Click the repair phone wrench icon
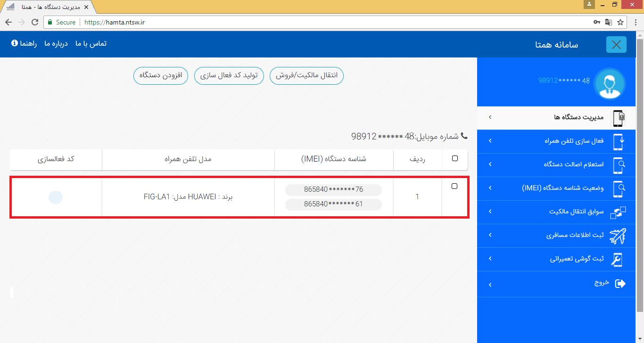The image size is (644, 343). pyautogui.click(x=618, y=259)
